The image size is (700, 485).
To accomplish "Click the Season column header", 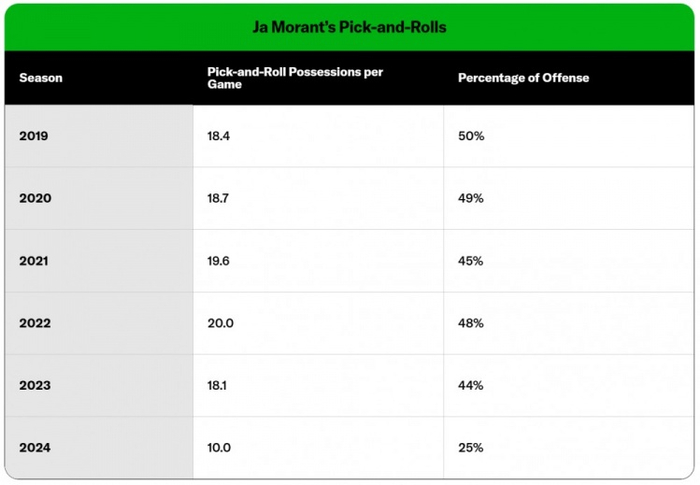I will 41,78.
